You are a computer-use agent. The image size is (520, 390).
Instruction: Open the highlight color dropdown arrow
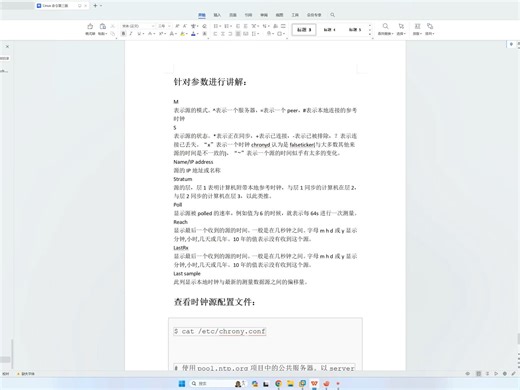click(x=187, y=34)
